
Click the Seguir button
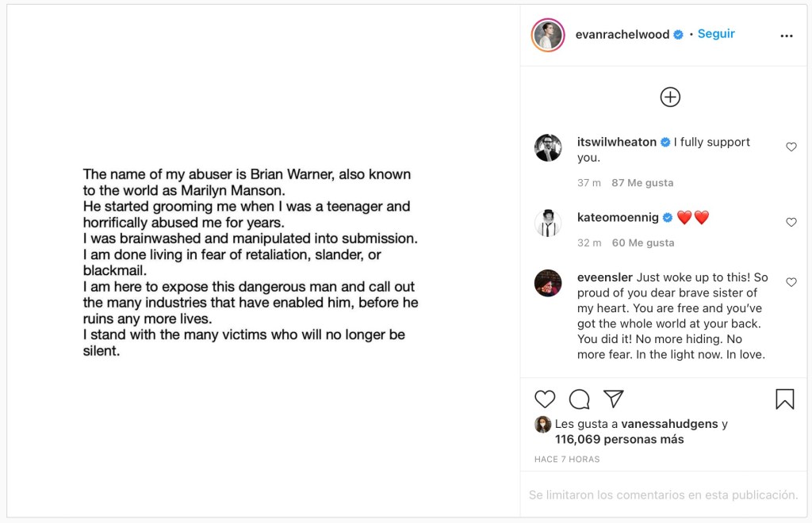(715, 34)
